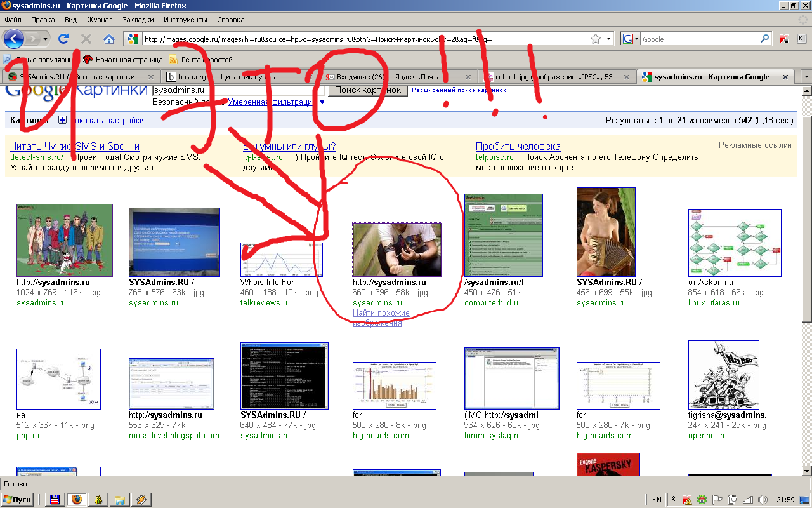Open the Пробить человека ad link
Viewport: 812px width, 508px height.
(x=518, y=146)
